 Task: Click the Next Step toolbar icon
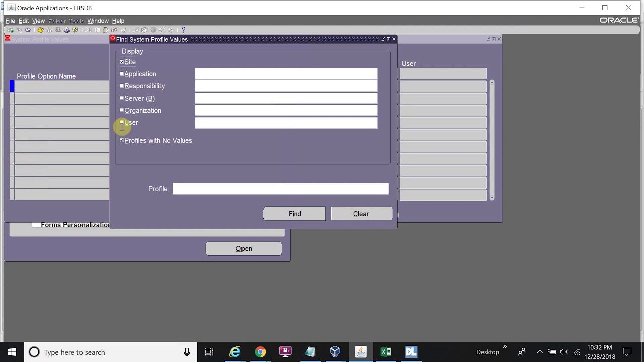point(49,30)
